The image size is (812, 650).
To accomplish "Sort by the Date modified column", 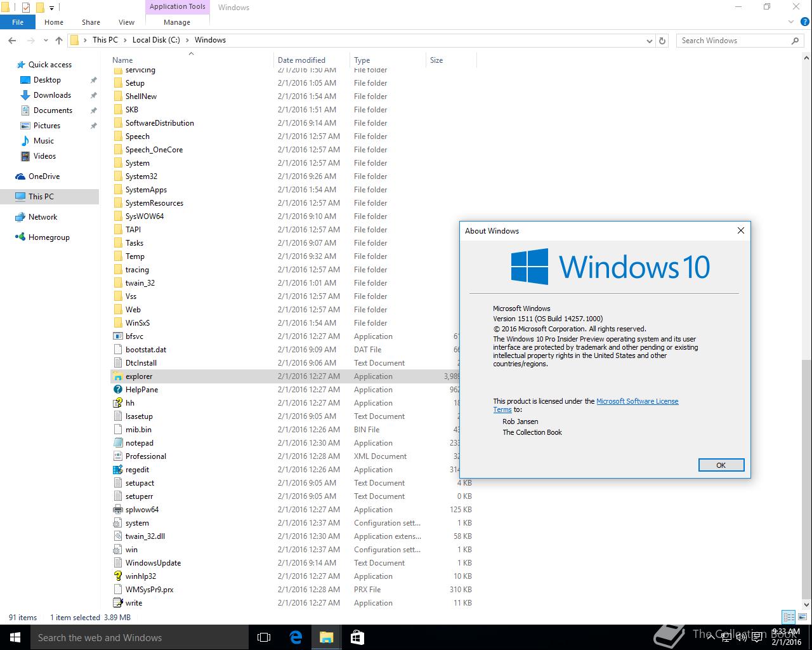I will pyautogui.click(x=311, y=60).
